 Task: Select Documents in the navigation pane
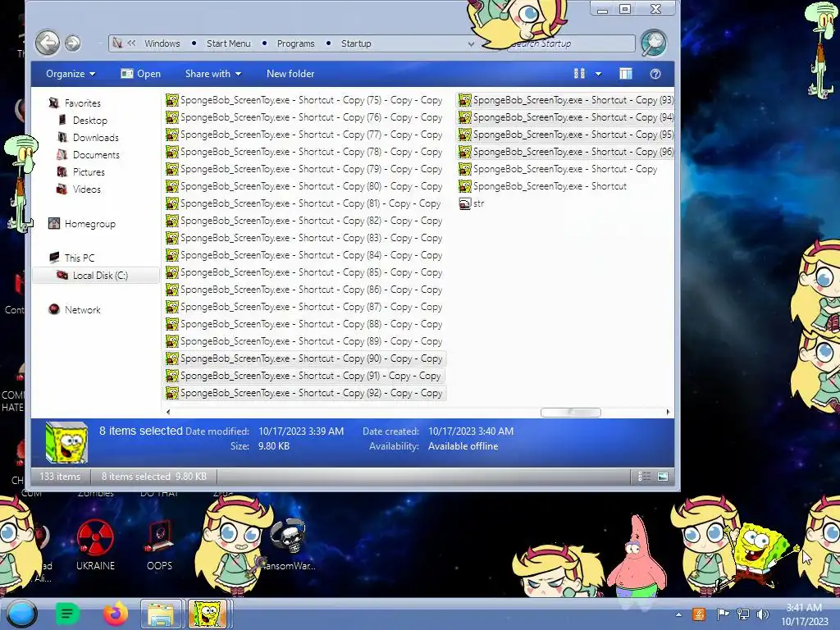click(x=89, y=154)
